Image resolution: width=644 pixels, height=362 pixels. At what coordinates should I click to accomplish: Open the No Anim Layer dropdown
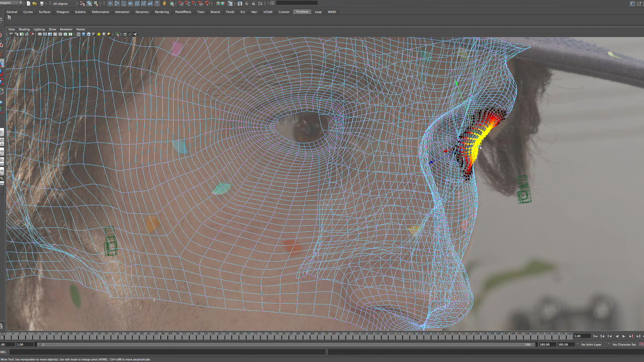pos(593,344)
